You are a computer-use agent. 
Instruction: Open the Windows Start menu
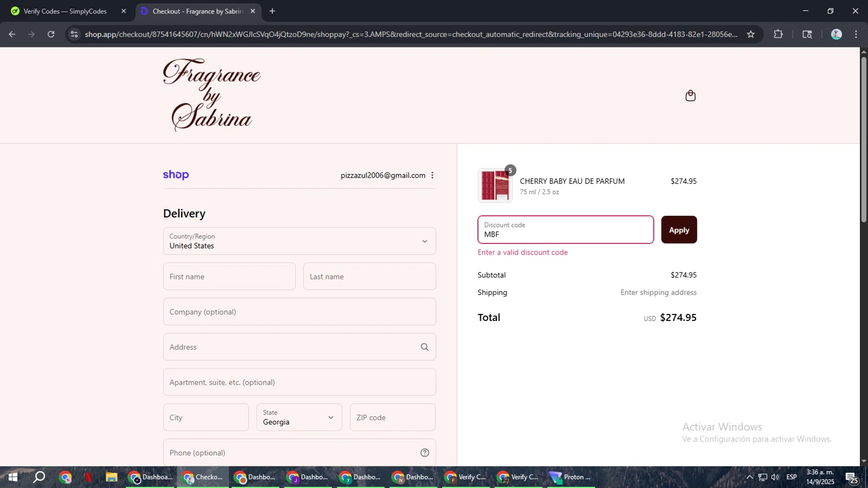(x=13, y=477)
